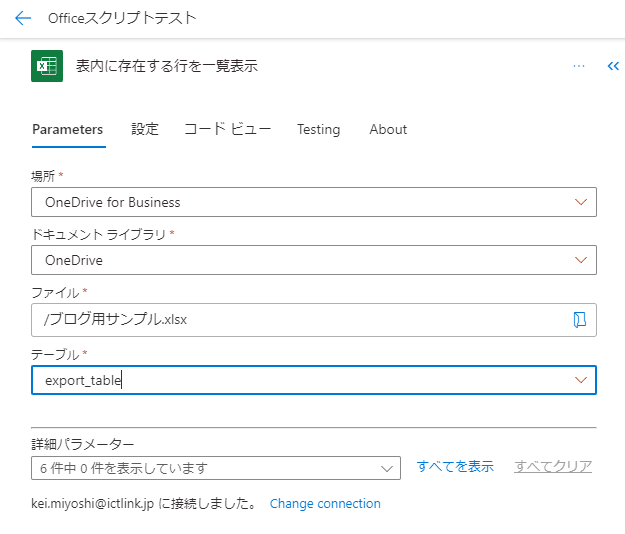Screen dimensions: 625x534
Task: Switch to the コード ビュー tab
Action: click(228, 130)
